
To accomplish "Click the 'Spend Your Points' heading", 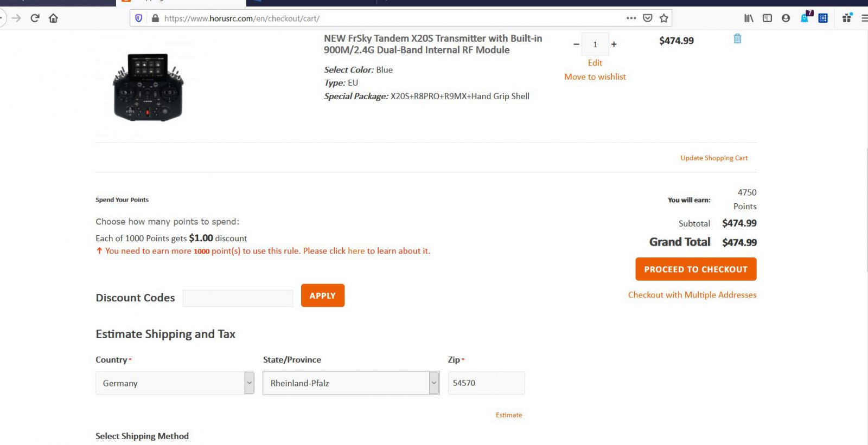I will coord(122,200).
